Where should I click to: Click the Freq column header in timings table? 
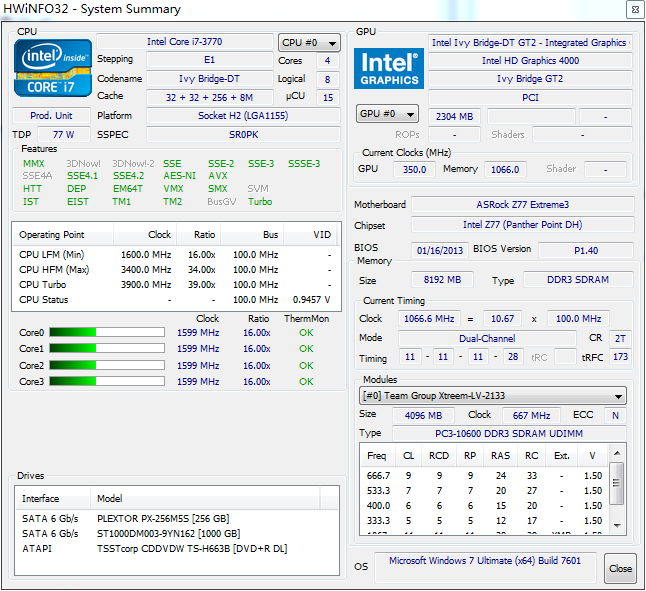[x=377, y=456]
